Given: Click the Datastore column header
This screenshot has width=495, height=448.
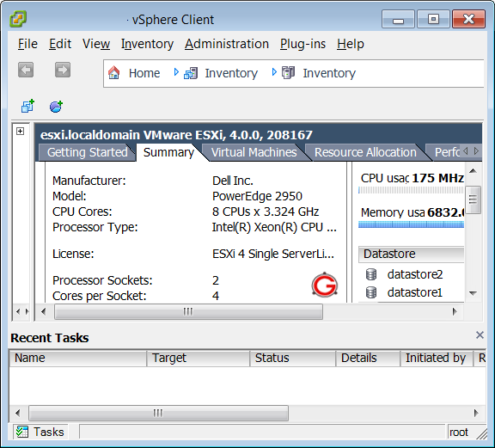Looking at the screenshot, I should pos(412,254).
